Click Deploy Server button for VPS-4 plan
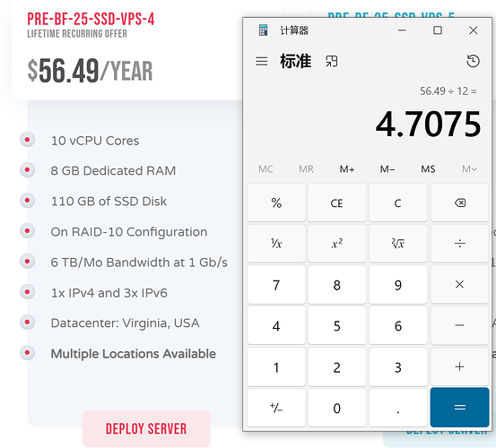Screen dimensions: 496x448 tap(146, 428)
